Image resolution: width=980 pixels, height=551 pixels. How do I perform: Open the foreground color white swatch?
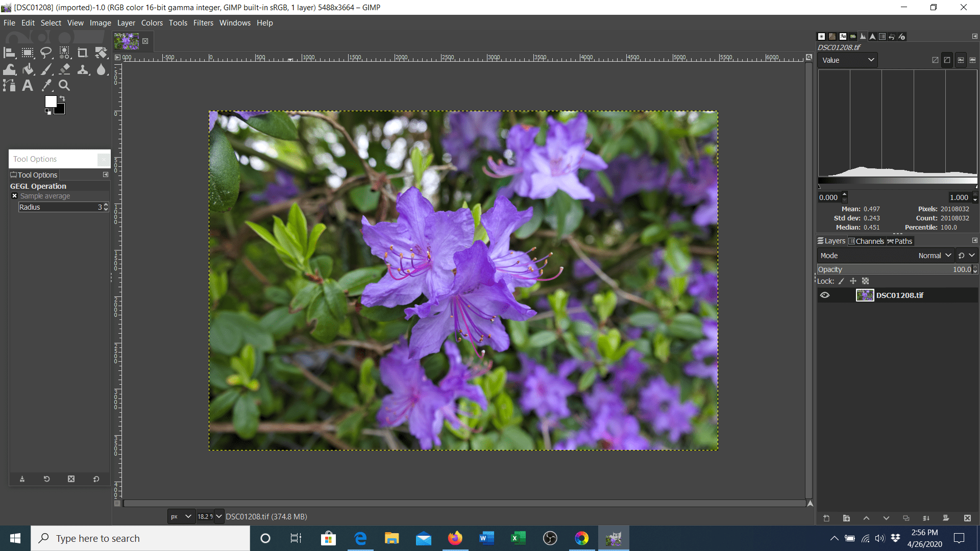pyautogui.click(x=50, y=101)
